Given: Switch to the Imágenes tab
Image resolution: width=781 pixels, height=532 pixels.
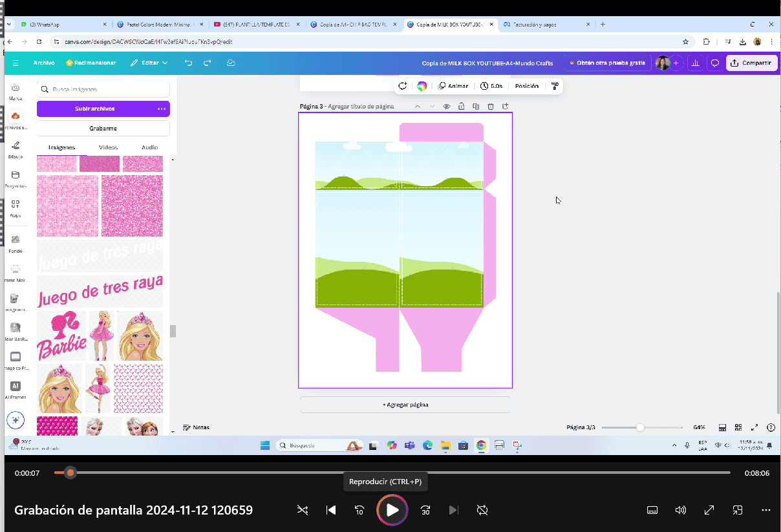Looking at the screenshot, I should pyautogui.click(x=62, y=147).
